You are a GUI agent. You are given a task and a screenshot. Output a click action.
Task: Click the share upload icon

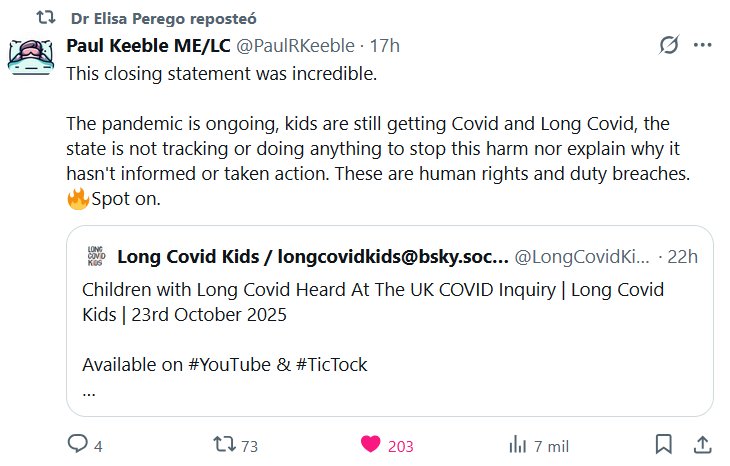click(702, 445)
